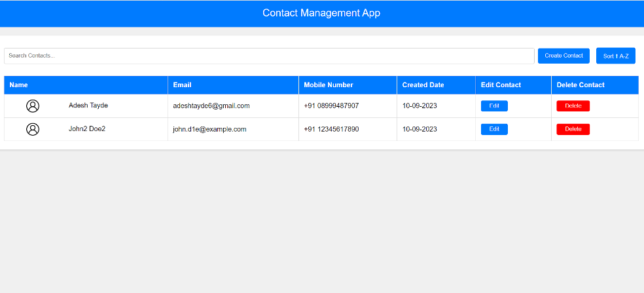Select the name John2 Doe2
This screenshot has height=293, width=644.
[87, 129]
